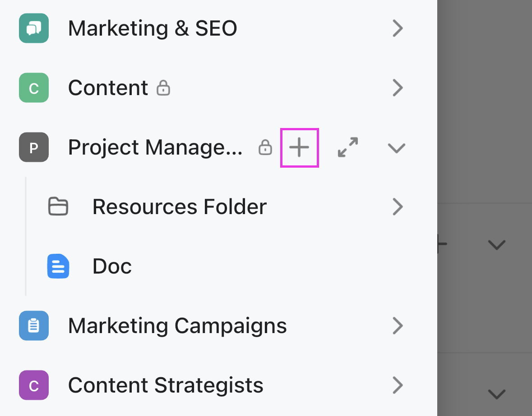Expand the Content space chevron
This screenshot has height=416, width=532.
pyautogui.click(x=397, y=88)
